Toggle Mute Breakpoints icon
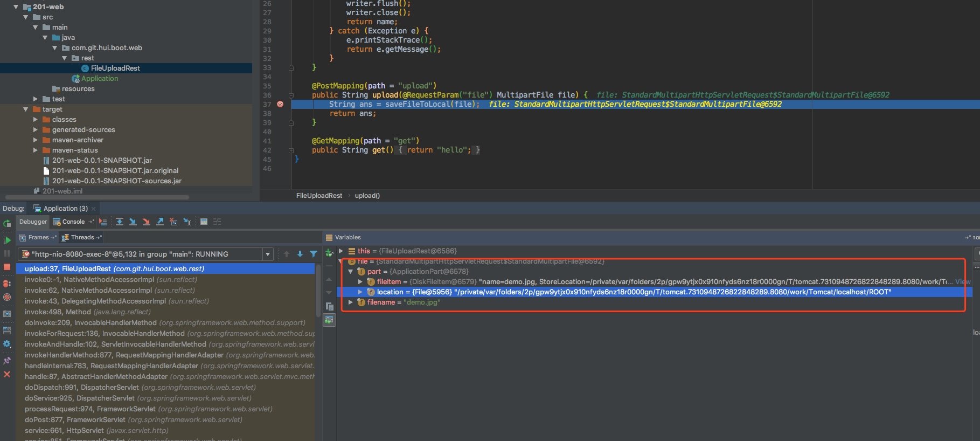The width and height of the screenshot is (980, 441). pyautogui.click(x=7, y=297)
